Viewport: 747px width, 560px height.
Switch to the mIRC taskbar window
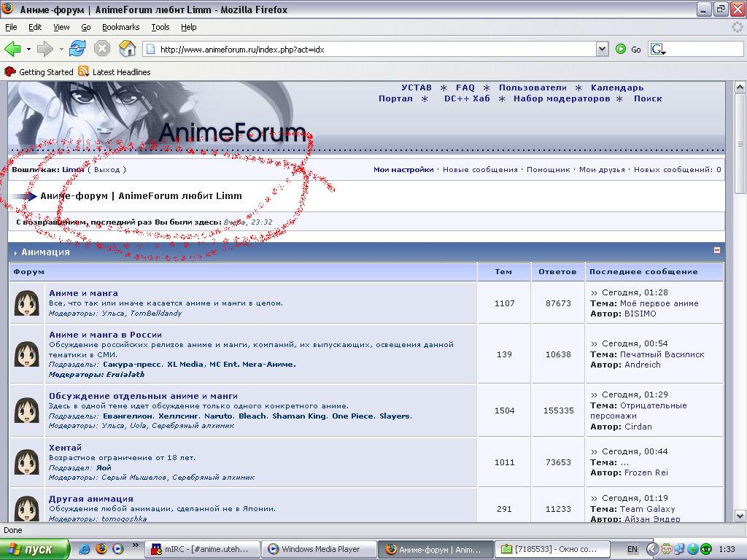click(203, 549)
